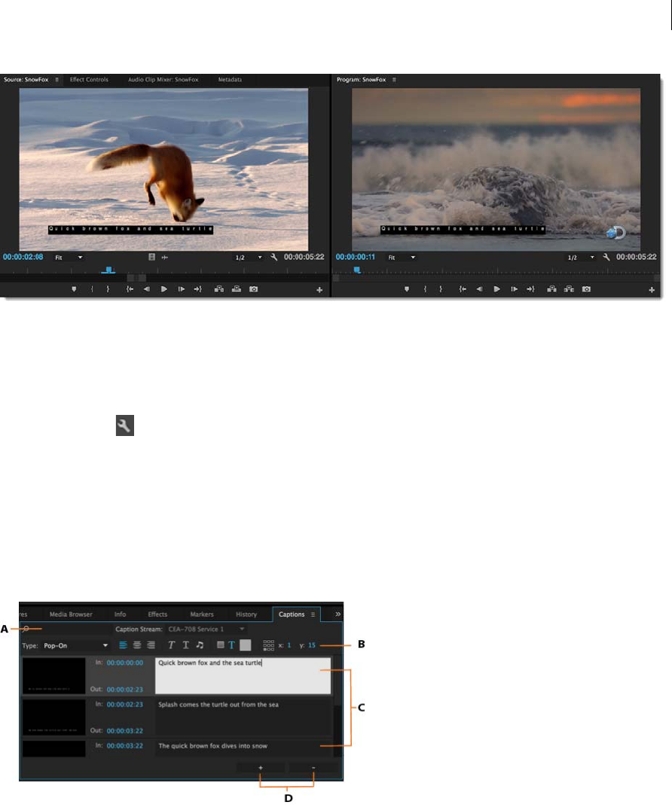Screen dimensions: 672x805
Task: Select caption background color option
Action: click(221, 645)
